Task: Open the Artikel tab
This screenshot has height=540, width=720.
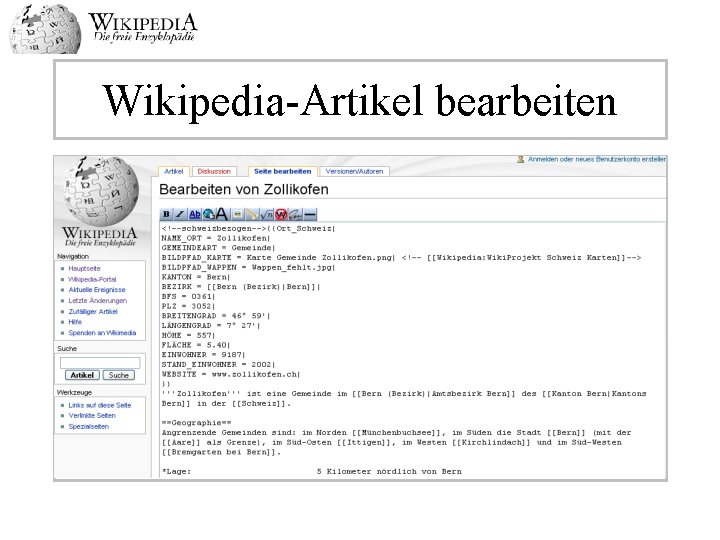Action: 174,171
